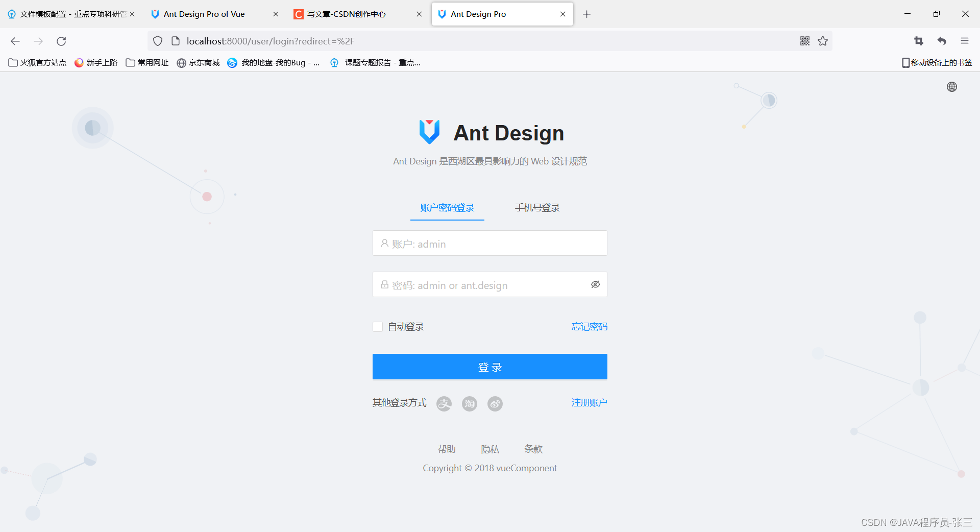This screenshot has height=532, width=980.
Task: Close the Ant Design Pro of Vue tab
Action: 276,14
